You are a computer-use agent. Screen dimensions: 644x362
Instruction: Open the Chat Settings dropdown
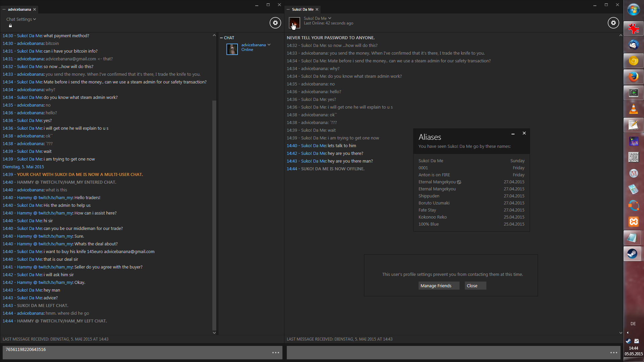(21, 19)
